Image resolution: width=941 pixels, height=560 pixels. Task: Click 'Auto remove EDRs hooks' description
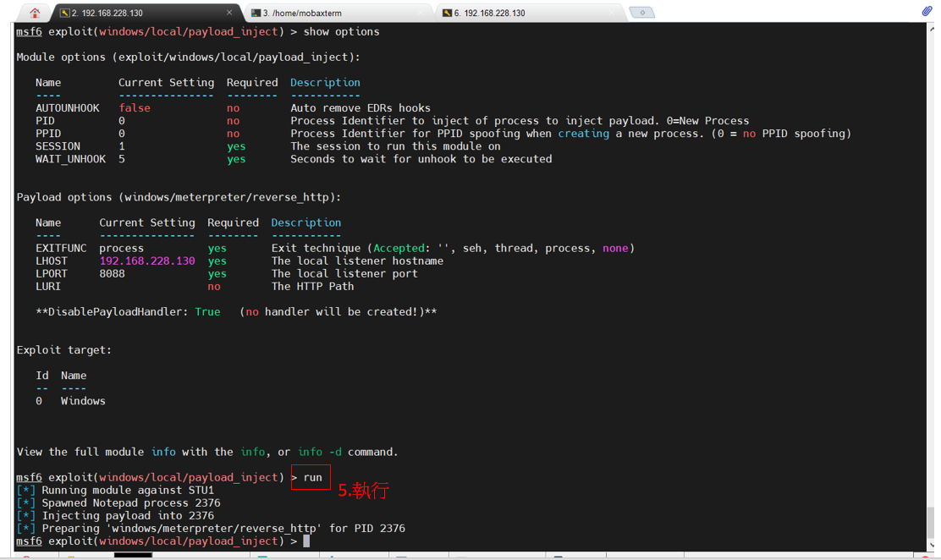click(360, 108)
